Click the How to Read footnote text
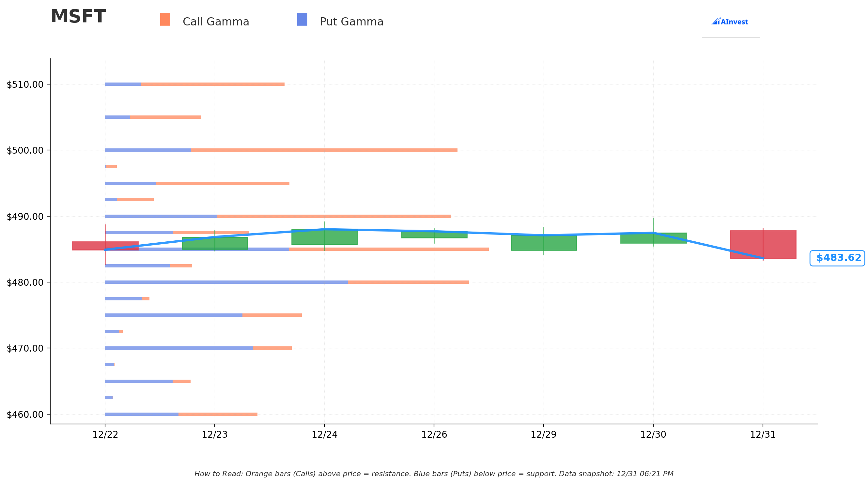 [x=434, y=474]
